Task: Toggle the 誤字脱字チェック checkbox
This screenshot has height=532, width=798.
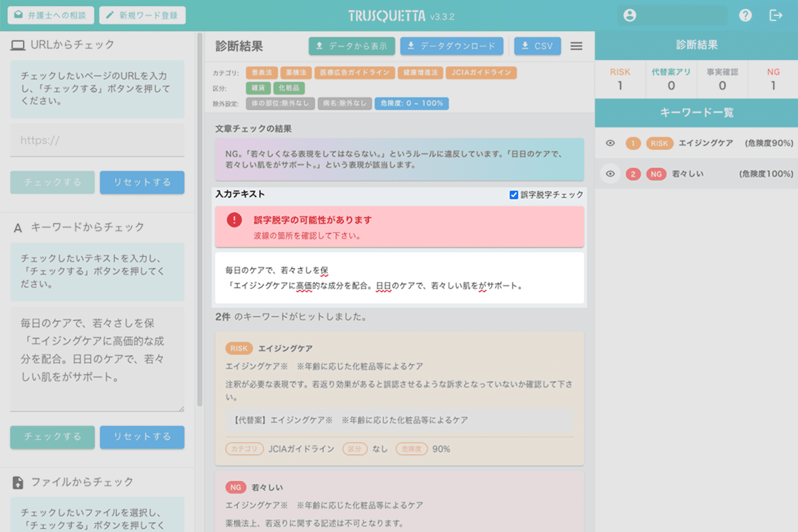Action: click(x=514, y=195)
